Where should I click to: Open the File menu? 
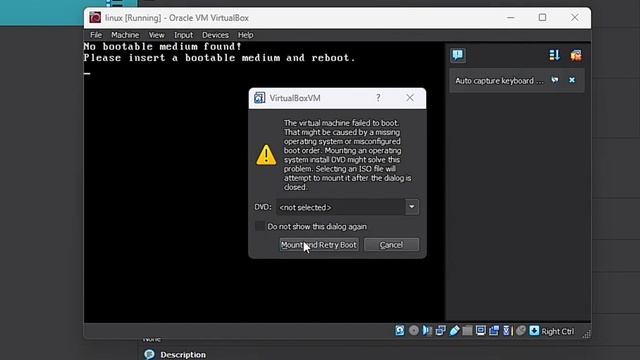click(96, 35)
